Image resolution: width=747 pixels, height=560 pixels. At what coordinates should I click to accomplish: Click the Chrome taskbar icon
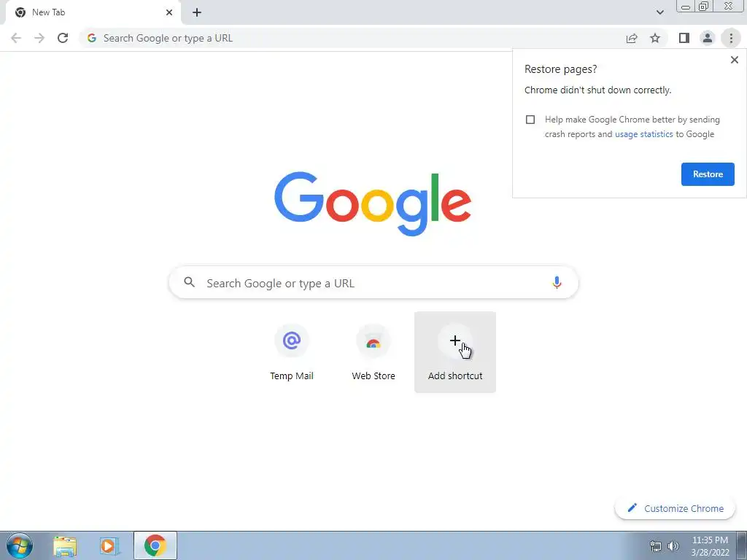tap(155, 545)
